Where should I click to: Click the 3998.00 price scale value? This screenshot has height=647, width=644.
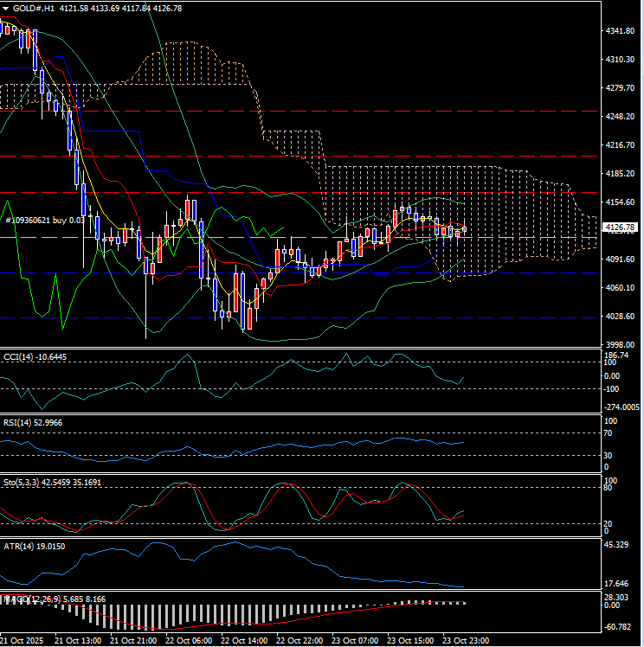(x=620, y=344)
